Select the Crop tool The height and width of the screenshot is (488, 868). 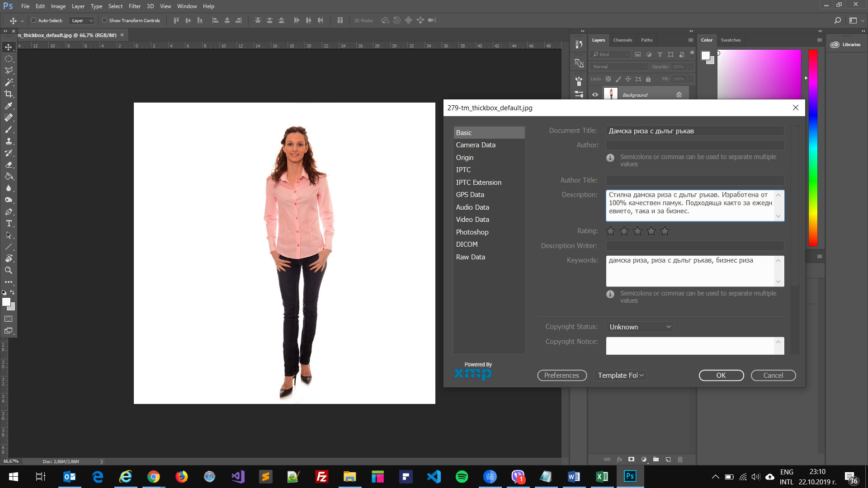(x=9, y=94)
